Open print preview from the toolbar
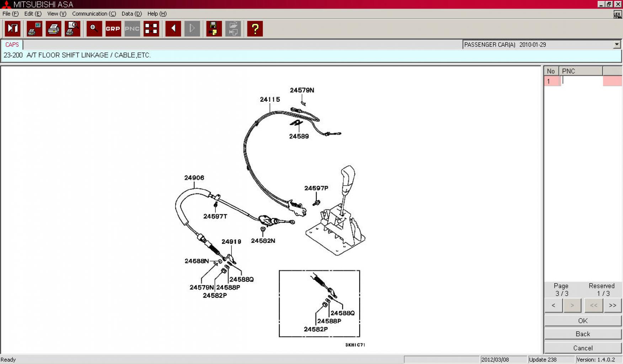This screenshot has width=623, height=364. (73, 29)
